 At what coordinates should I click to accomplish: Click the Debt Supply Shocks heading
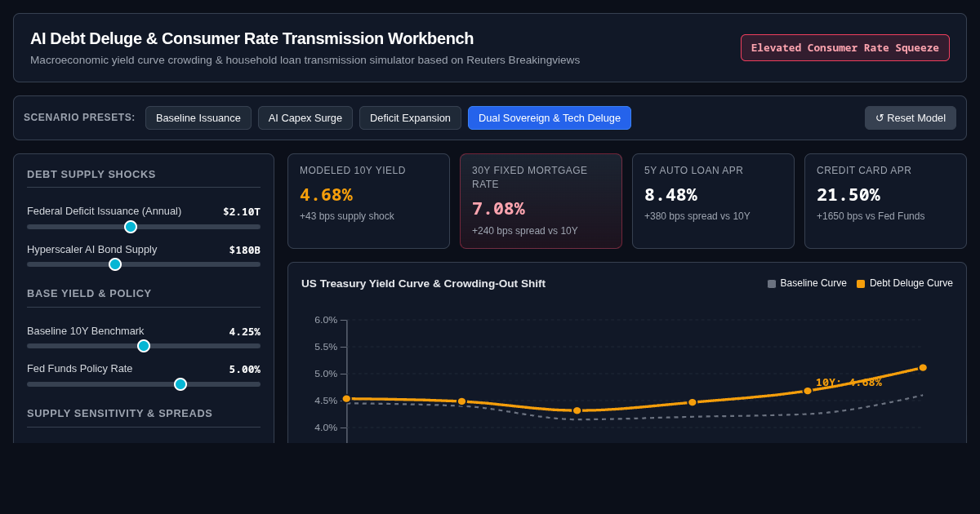click(91, 174)
